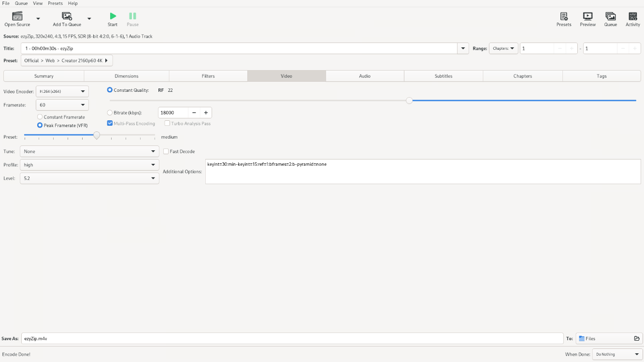
Task: Click the Constant Quality RF slider handle
Action: [x=409, y=101]
